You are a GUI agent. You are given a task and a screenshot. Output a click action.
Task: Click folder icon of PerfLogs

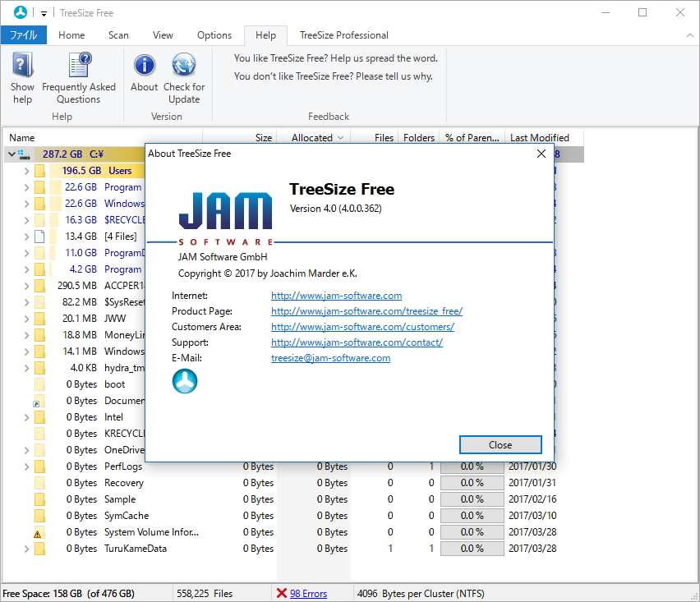(39, 466)
